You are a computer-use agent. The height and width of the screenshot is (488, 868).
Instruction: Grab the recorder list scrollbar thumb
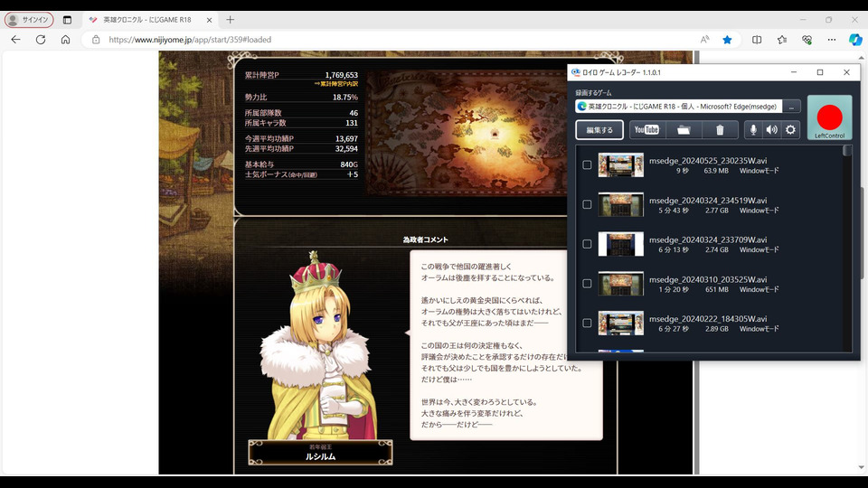(x=846, y=151)
